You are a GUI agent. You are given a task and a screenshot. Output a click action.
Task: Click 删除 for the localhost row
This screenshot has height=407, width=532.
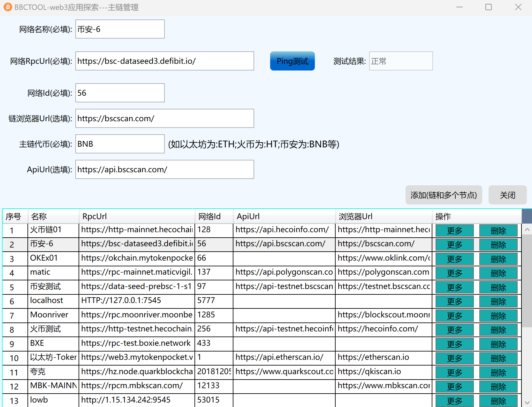pos(498,302)
